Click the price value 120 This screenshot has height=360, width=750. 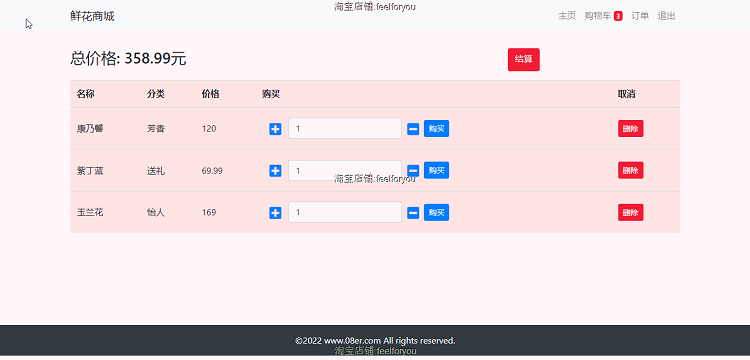tap(209, 129)
